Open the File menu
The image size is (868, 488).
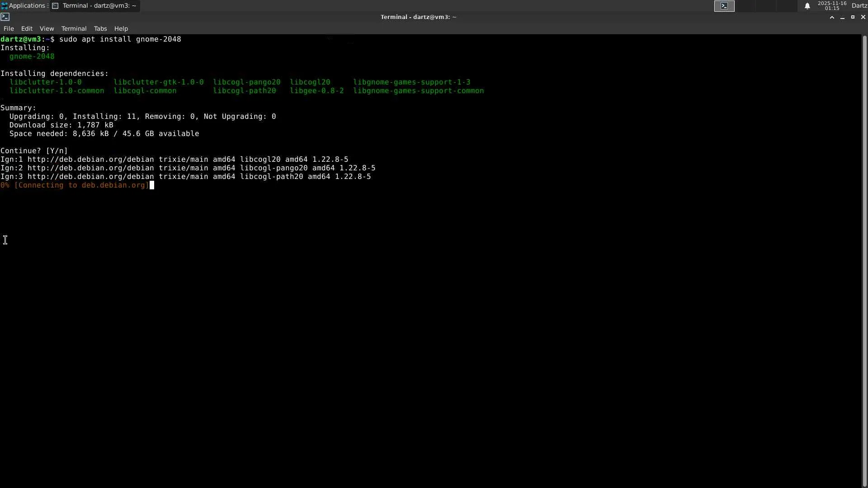pyautogui.click(x=9, y=28)
